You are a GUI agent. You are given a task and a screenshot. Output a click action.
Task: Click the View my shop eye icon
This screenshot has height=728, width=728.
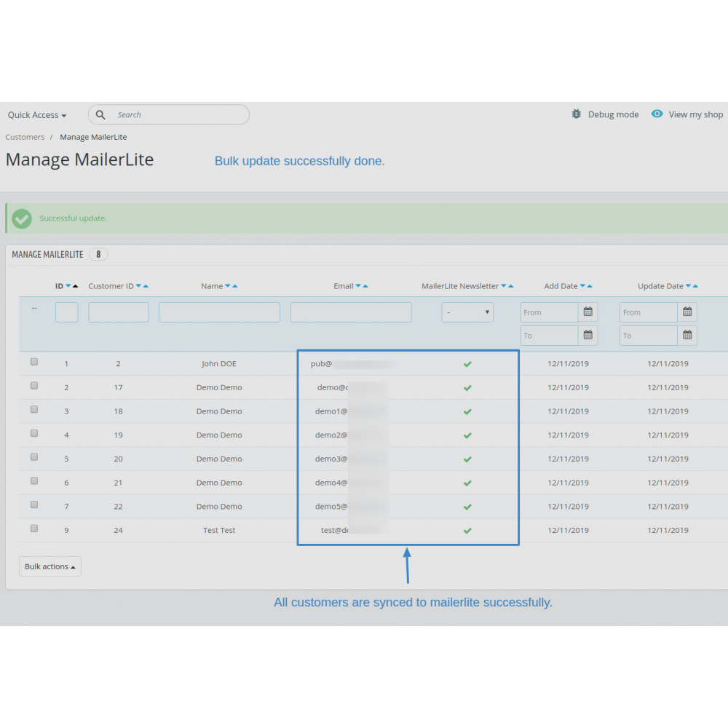[x=657, y=114]
